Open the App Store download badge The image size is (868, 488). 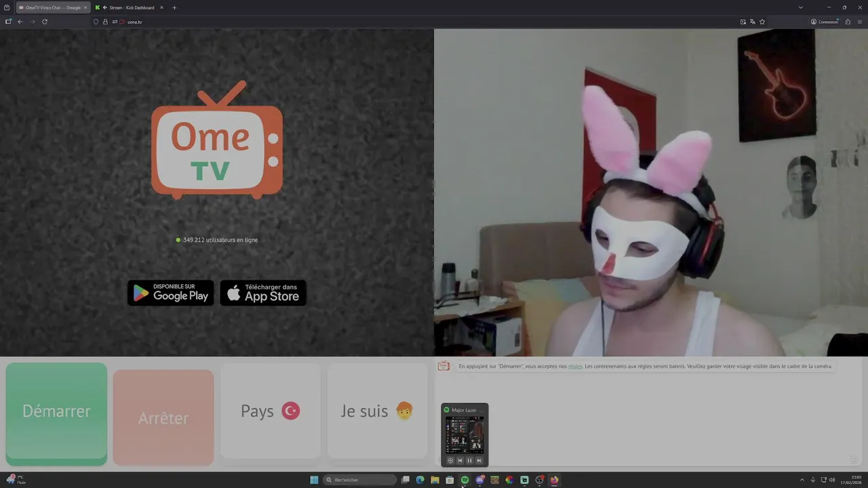pyautogui.click(x=263, y=293)
